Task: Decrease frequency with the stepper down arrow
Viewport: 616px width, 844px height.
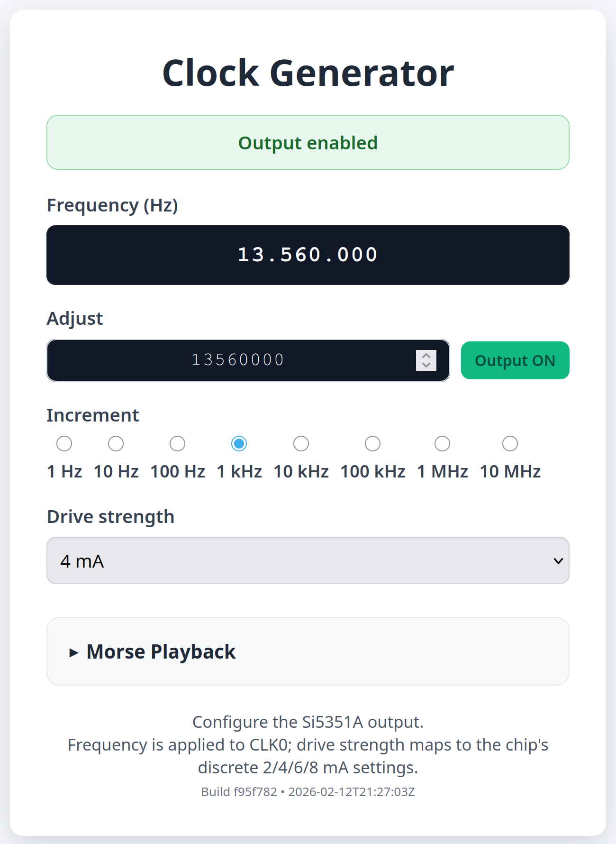Action: point(426,365)
